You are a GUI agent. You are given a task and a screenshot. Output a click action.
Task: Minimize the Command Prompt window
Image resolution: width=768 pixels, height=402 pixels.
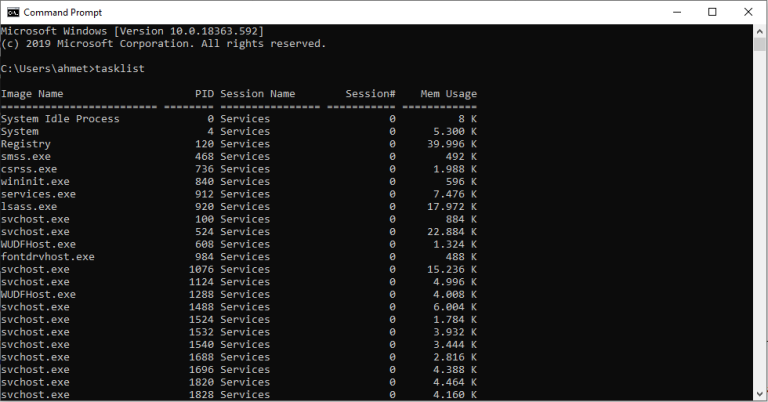pyautogui.click(x=677, y=12)
